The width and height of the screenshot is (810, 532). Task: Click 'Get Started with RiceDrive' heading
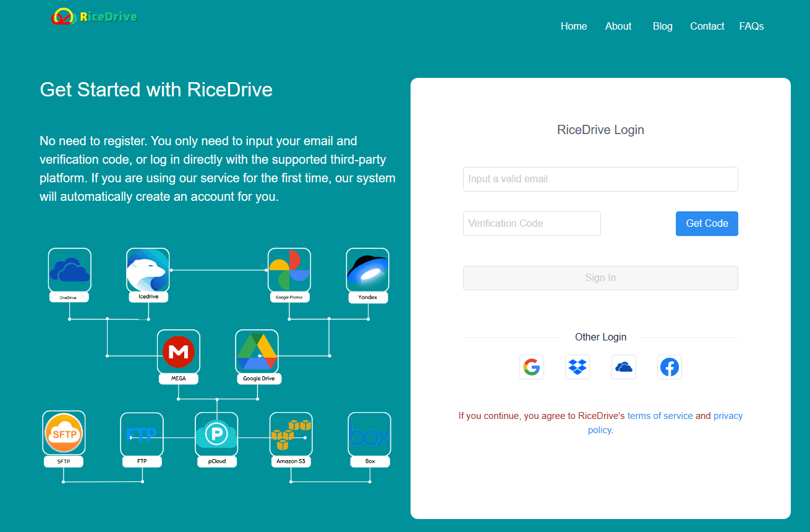point(156,90)
